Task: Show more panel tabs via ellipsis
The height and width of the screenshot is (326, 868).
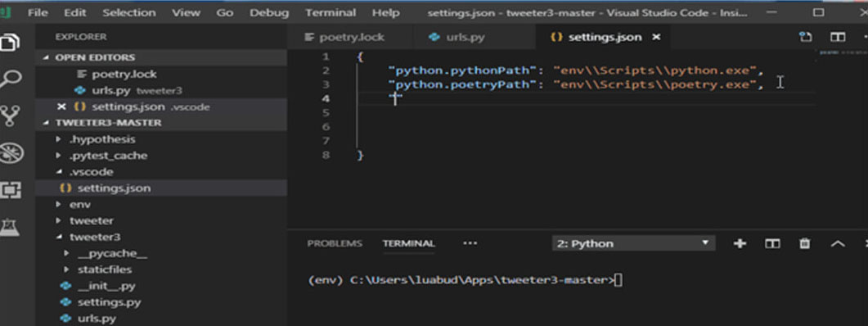Action: click(x=470, y=243)
